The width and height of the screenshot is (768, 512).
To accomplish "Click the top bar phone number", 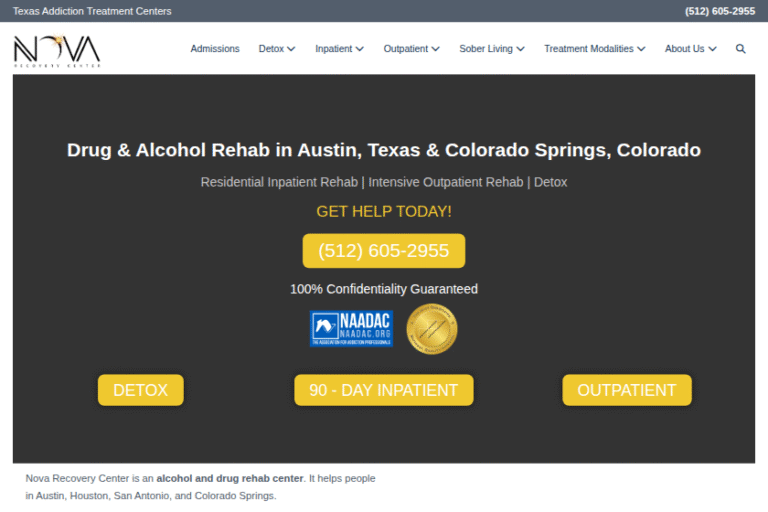I will click(719, 11).
